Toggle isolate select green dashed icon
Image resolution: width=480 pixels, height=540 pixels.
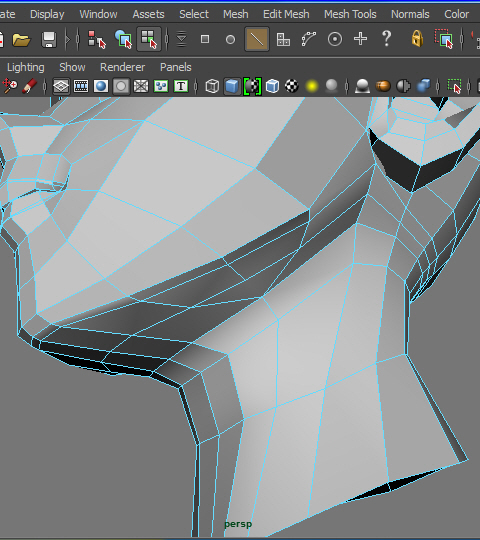(455, 86)
